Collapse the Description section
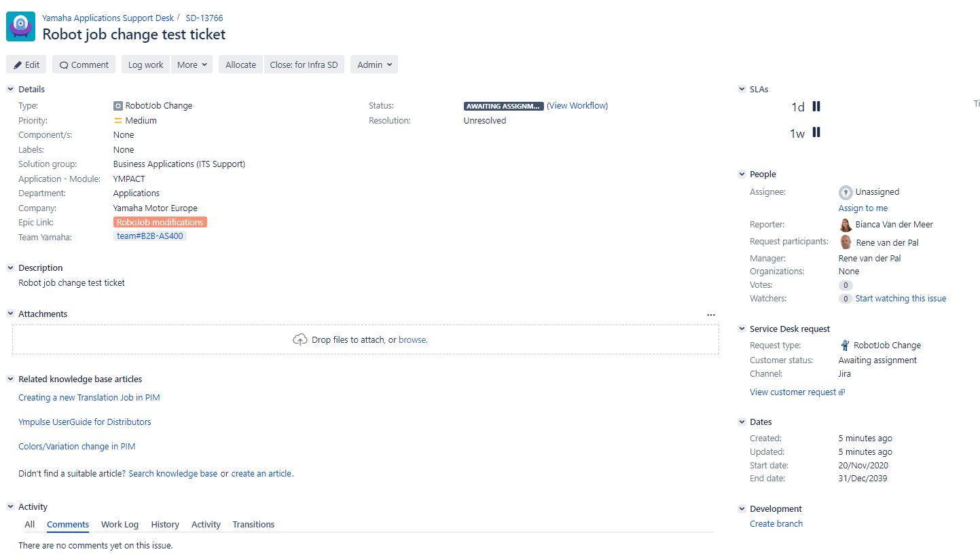 point(10,267)
